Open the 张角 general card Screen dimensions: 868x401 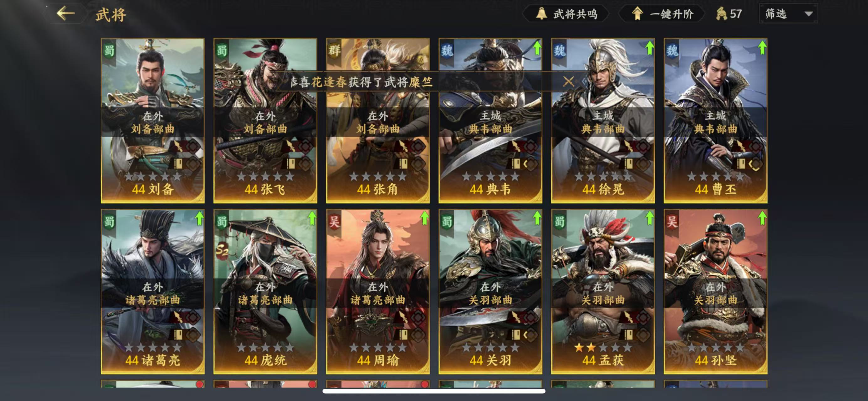pos(378,121)
